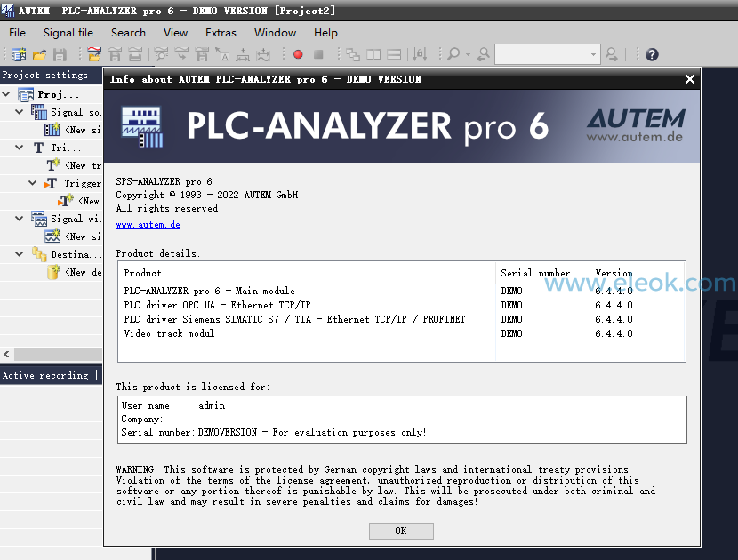Click the grayed signal scaling waveform icon
Viewport: 738px width, 560px height.
point(263,54)
